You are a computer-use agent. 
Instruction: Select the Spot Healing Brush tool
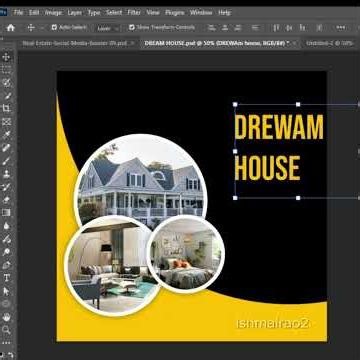tap(6, 148)
